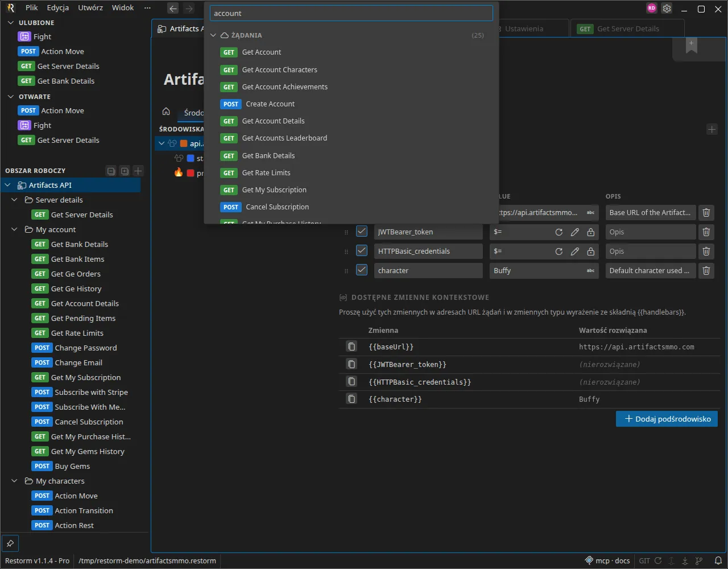728x569 pixels.
Task: Refresh the HTTPBasic_credentials value
Action: pos(559,251)
